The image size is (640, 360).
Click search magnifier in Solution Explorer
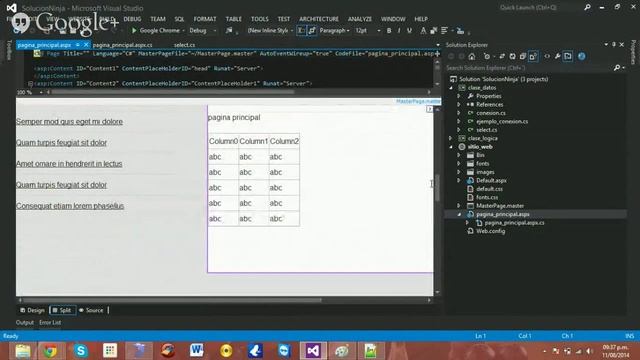click(x=617, y=68)
